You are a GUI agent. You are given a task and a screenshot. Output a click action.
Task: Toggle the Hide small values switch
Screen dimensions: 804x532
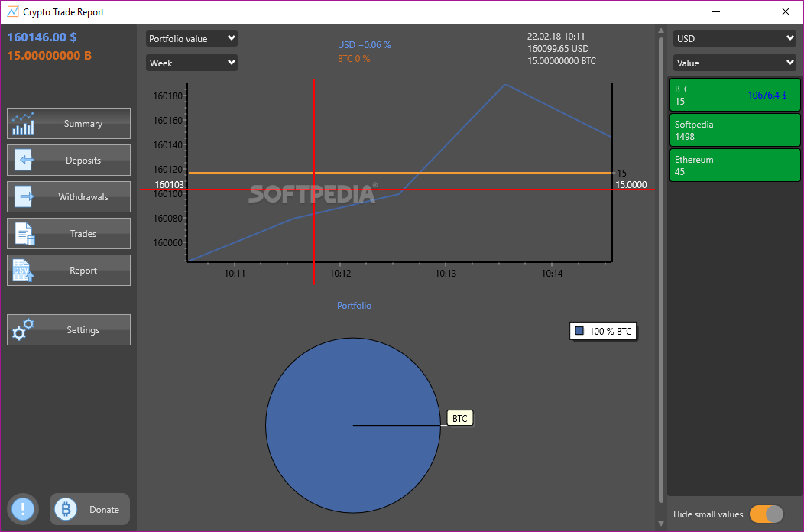(x=768, y=514)
